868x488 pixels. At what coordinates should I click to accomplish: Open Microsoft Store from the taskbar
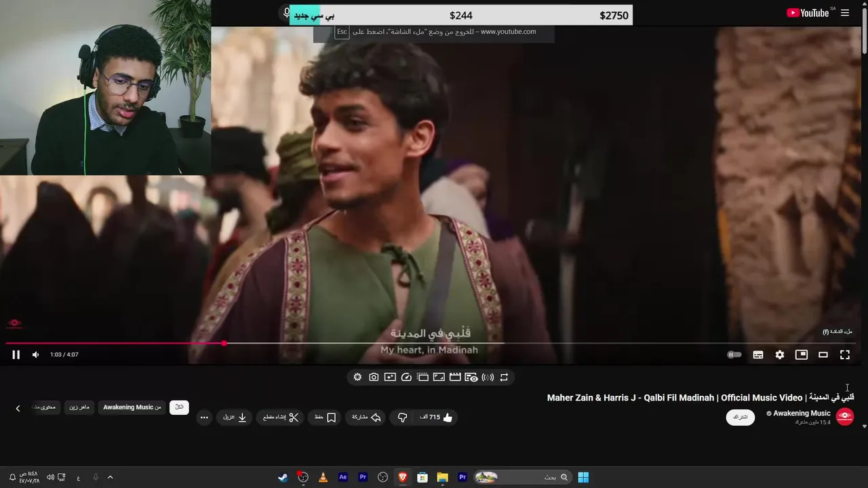click(422, 477)
